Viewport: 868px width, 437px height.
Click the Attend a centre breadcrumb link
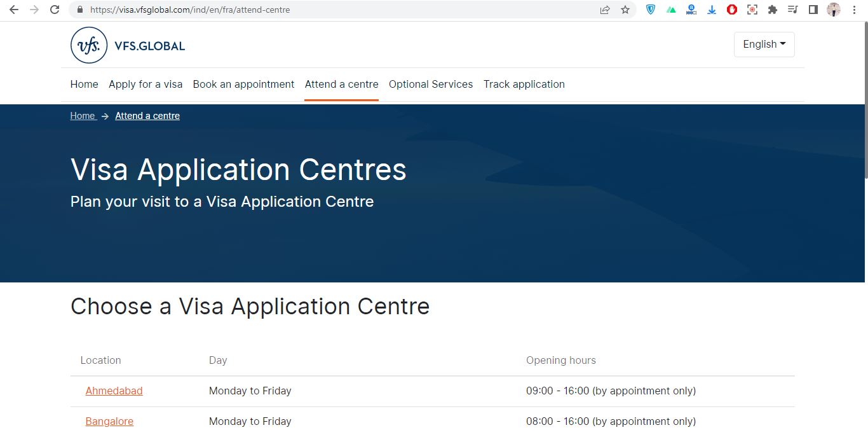(147, 116)
